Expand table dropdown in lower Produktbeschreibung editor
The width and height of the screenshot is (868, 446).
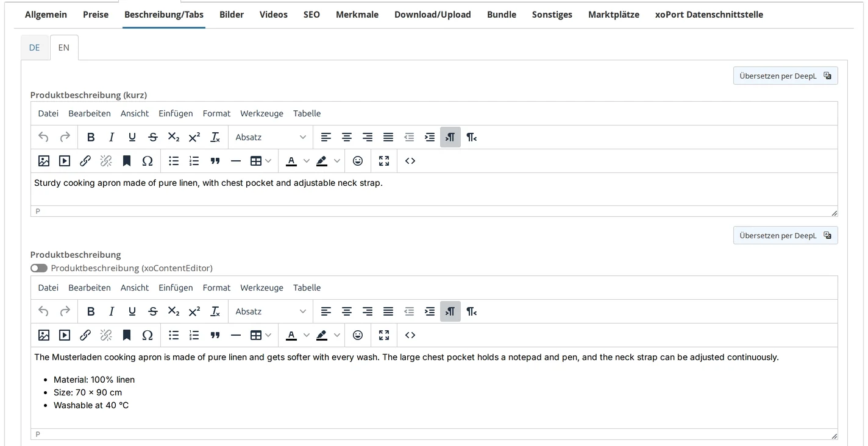pos(268,335)
